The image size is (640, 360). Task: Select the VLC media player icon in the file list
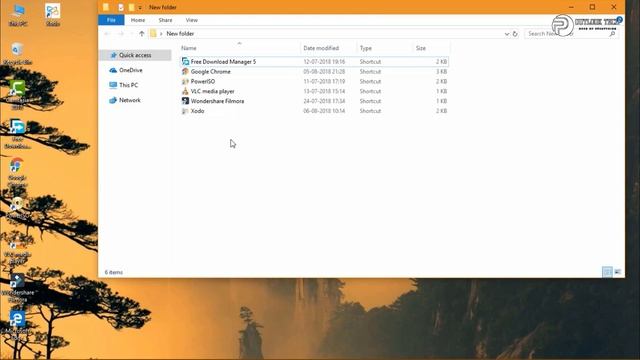click(185, 91)
